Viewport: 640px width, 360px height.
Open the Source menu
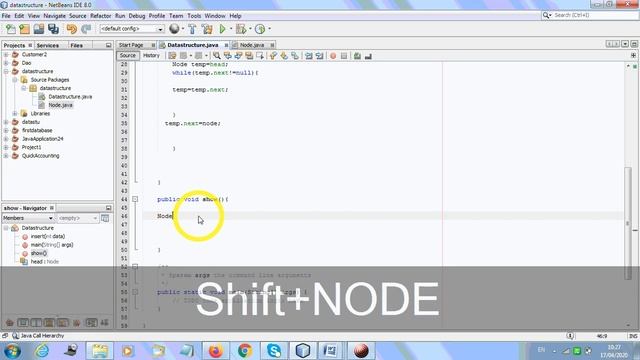(x=78, y=16)
